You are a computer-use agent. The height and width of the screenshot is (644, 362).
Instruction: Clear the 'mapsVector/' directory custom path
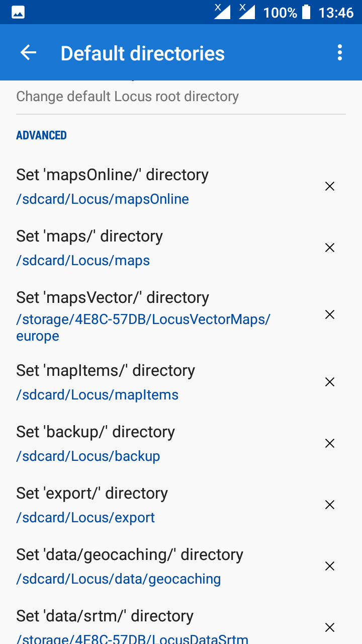coord(330,315)
